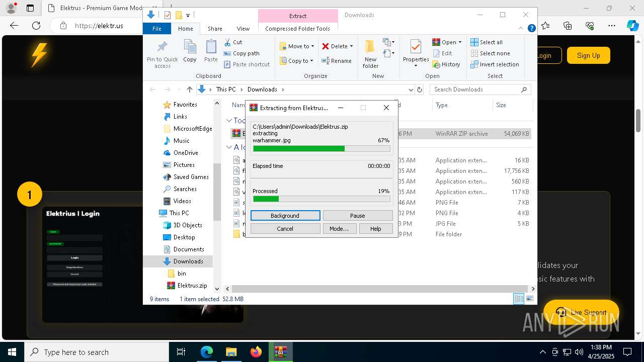
Task: Select Documents in navigation pane
Action: coord(189,249)
